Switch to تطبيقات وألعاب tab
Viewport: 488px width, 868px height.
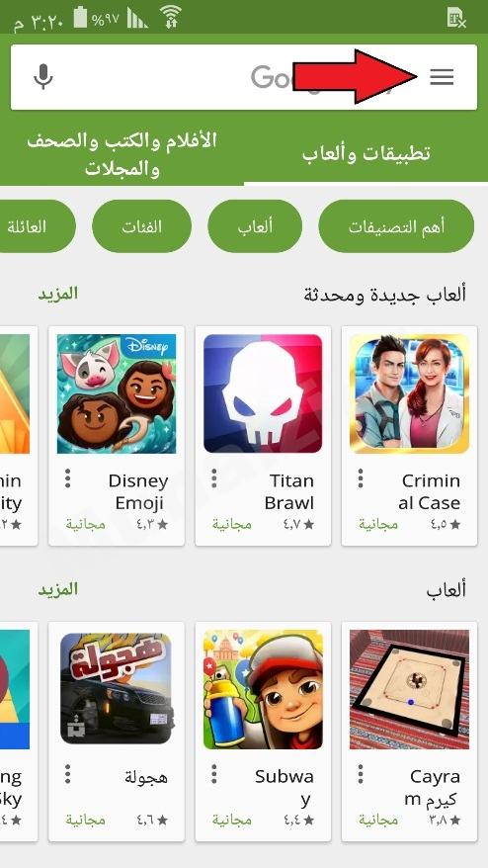click(366, 153)
